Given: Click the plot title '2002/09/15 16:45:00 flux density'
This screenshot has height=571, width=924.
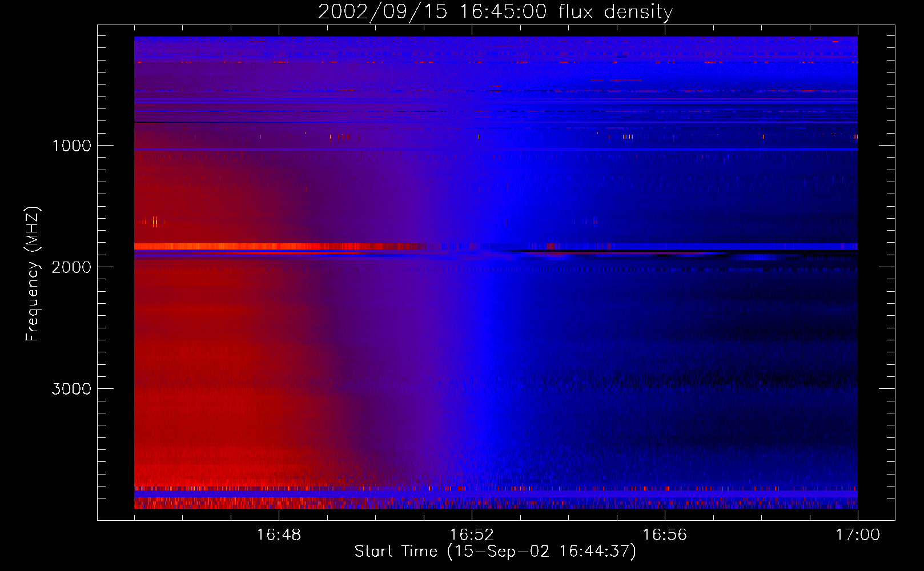Looking at the screenshot, I should click(x=495, y=11).
